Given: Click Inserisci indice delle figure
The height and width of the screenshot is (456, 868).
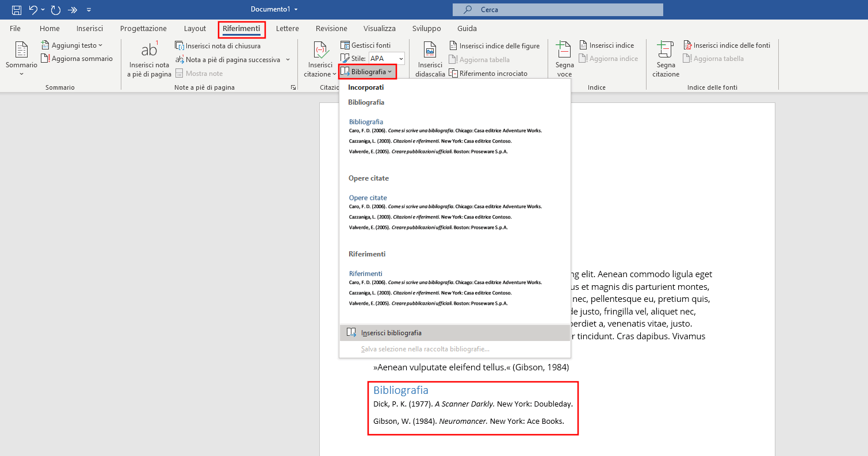Looking at the screenshot, I should [x=494, y=46].
